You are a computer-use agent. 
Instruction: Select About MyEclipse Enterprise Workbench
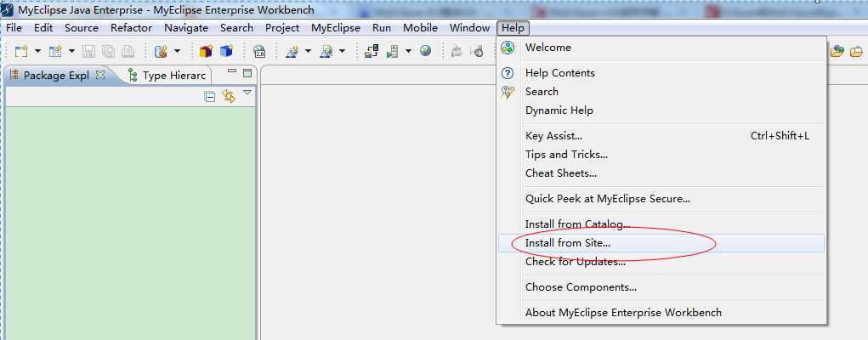click(661, 313)
